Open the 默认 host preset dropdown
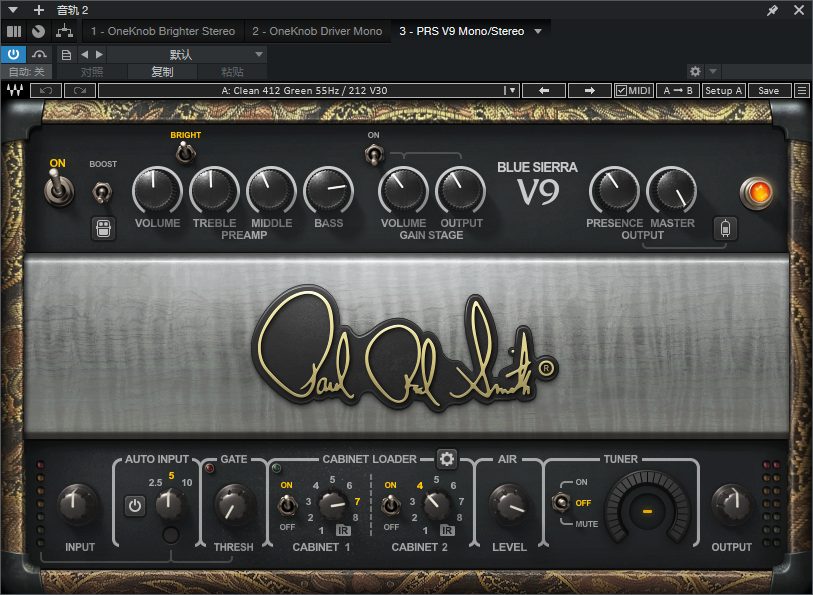The image size is (813, 595). pyautogui.click(x=187, y=54)
